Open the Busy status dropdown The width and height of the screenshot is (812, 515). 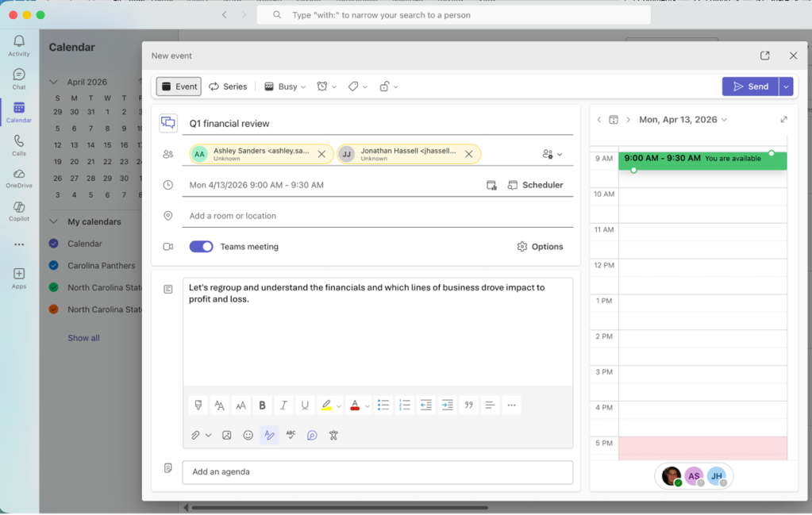tap(284, 86)
